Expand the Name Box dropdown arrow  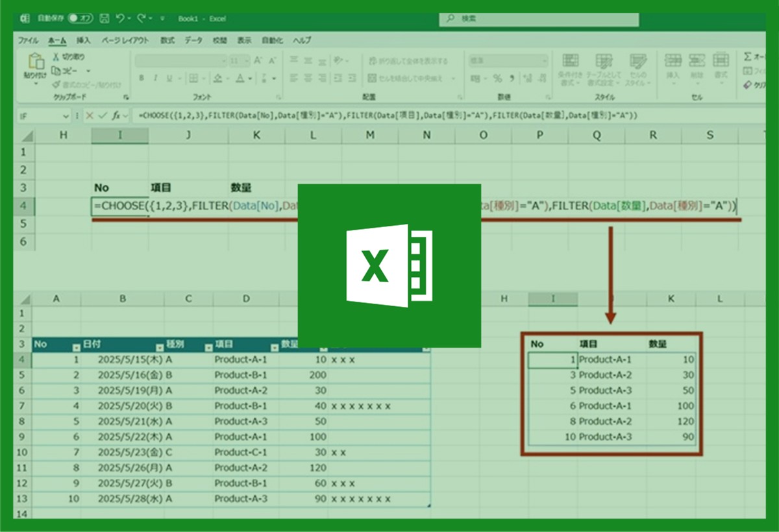point(65,115)
